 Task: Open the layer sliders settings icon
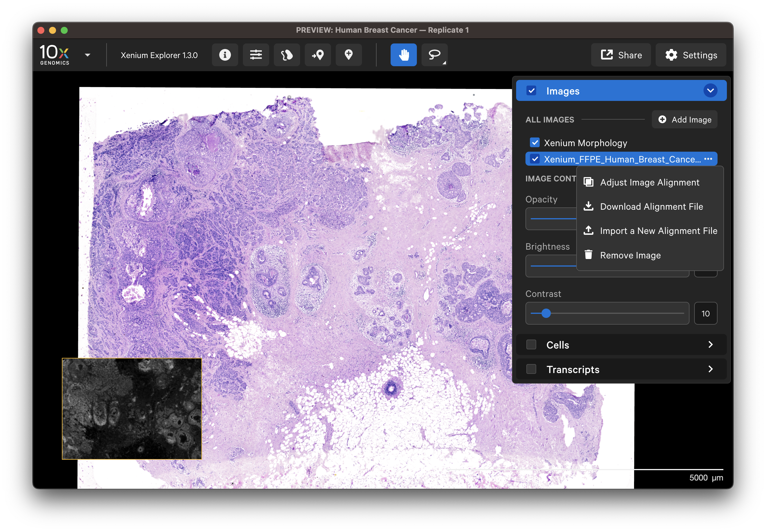coord(255,55)
